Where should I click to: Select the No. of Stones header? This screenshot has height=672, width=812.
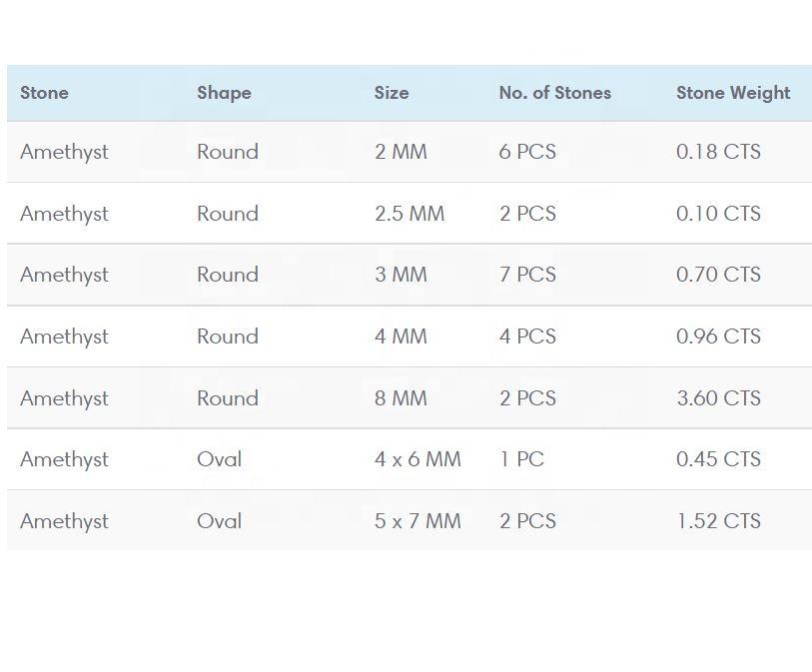pyautogui.click(x=554, y=93)
